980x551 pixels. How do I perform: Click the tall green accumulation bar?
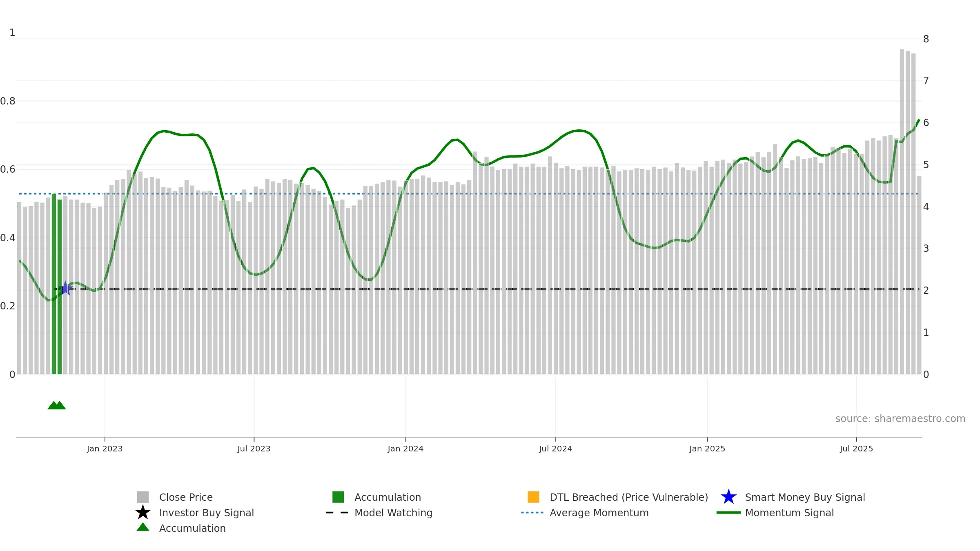click(x=54, y=284)
